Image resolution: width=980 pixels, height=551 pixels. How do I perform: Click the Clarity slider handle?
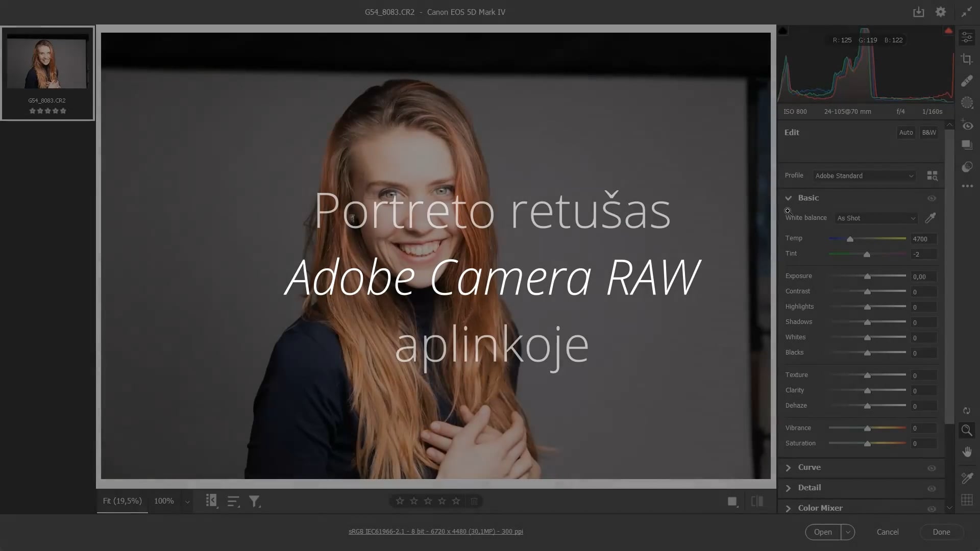[x=867, y=391]
